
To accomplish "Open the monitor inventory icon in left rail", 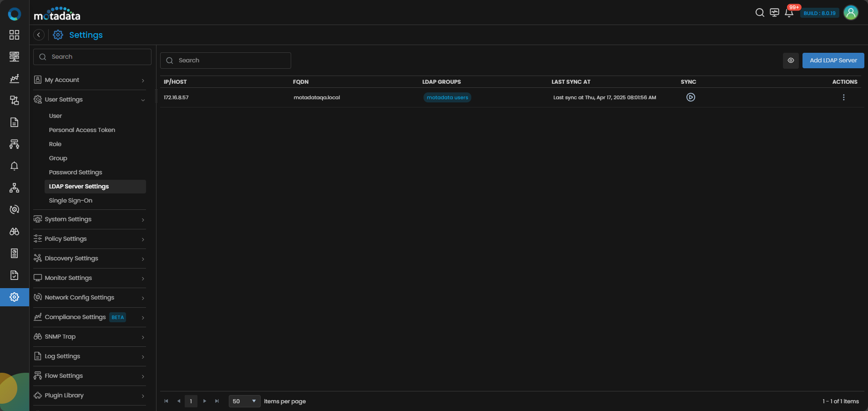I will coord(15,57).
